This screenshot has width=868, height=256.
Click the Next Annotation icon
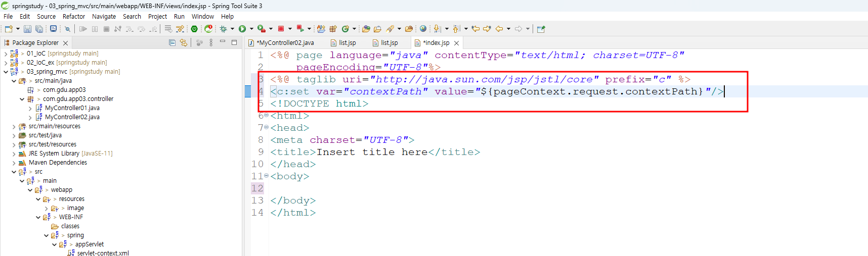(437, 29)
